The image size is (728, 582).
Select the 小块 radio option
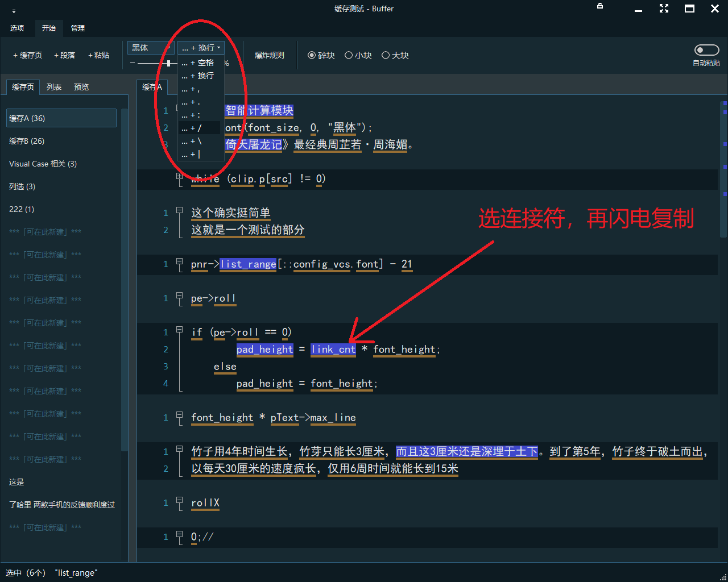(x=349, y=55)
